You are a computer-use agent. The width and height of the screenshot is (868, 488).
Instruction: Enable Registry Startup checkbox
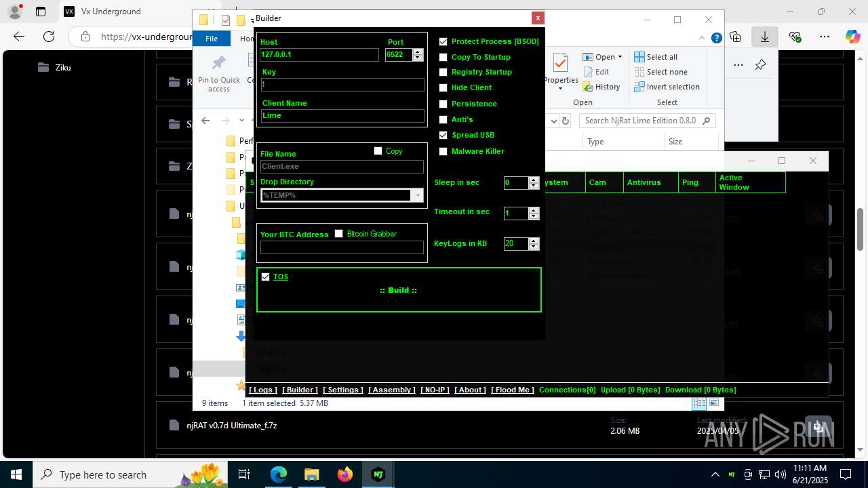coord(443,72)
